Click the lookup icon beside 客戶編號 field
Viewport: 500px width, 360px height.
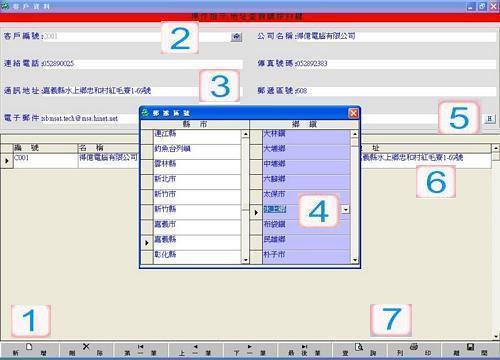[x=236, y=37]
